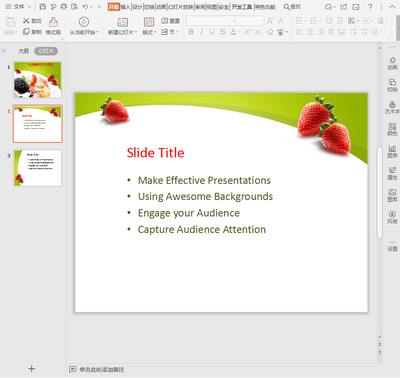Click the Slides tab pill in panel
Image resolution: width=400 pixels, height=378 pixels.
(46, 51)
